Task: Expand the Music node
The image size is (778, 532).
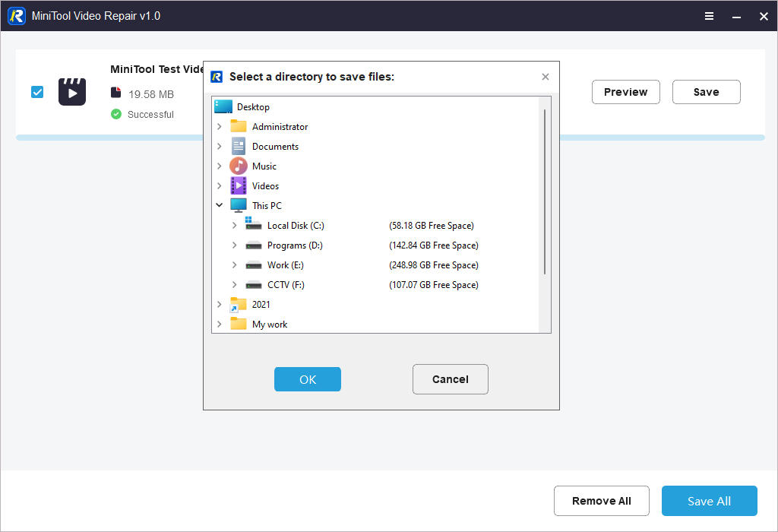Action: tap(220, 166)
